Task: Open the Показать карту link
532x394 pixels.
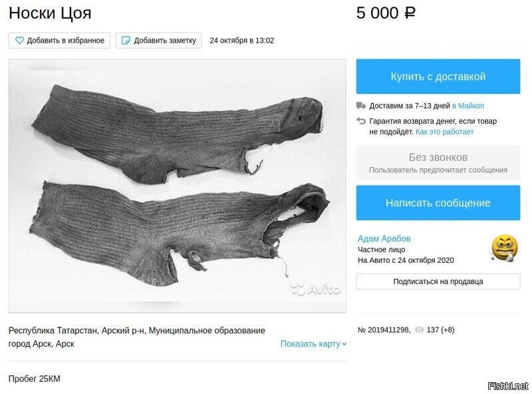Action: [310, 343]
